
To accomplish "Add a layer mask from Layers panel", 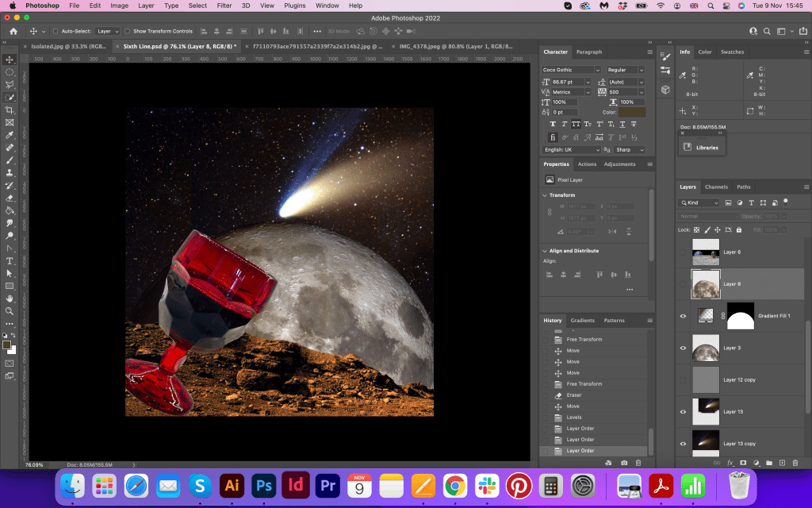I will [743, 462].
